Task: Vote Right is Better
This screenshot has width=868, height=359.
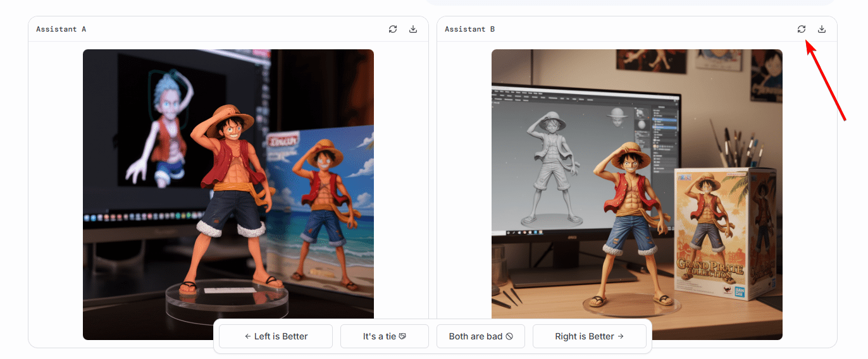Action: point(590,336)
